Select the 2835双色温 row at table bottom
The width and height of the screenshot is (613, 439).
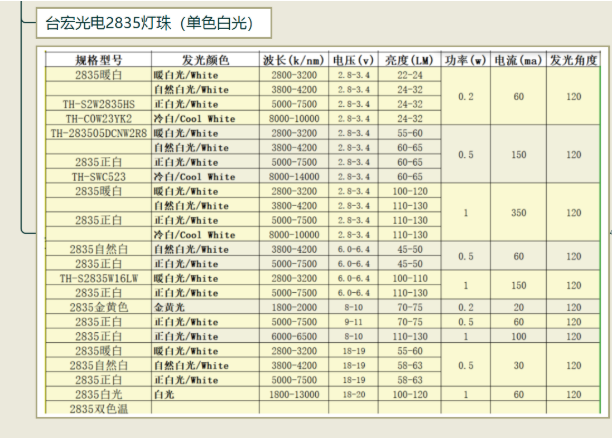click(98, 409)
